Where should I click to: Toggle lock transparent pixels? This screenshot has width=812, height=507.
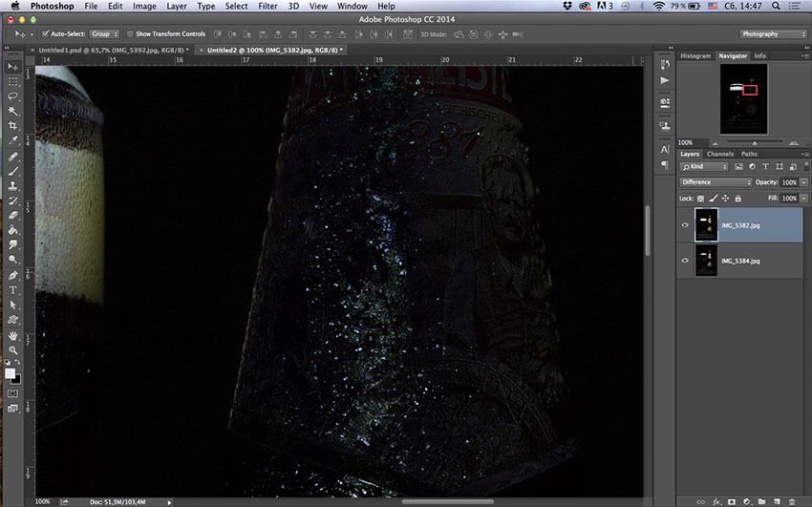coord(700,199)
